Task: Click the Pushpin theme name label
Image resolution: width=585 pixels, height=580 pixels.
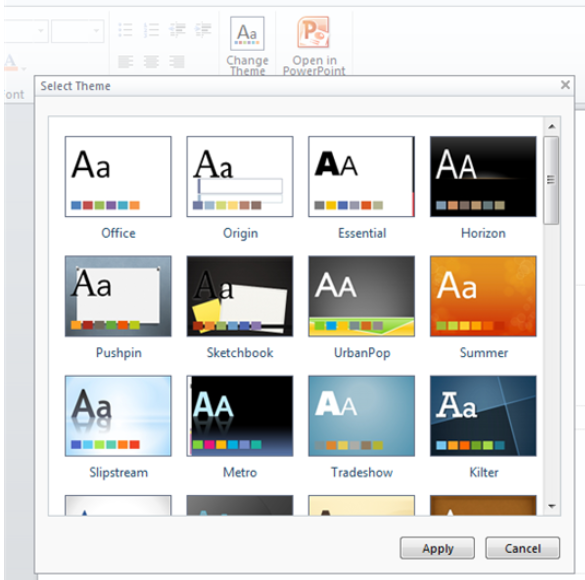Action: (x=119, y=353)
